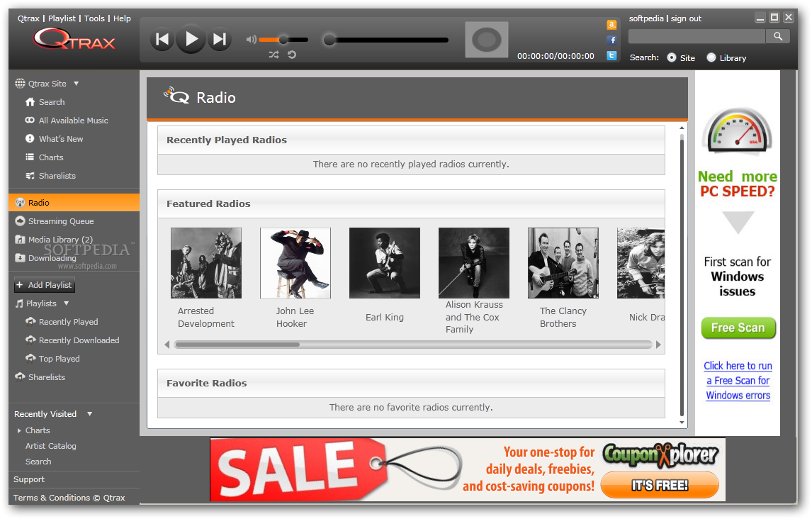This screenshot has width=812, height=519.
Task: Click the 'Click here to run' ad link
Action: click(x=738, y=366)
